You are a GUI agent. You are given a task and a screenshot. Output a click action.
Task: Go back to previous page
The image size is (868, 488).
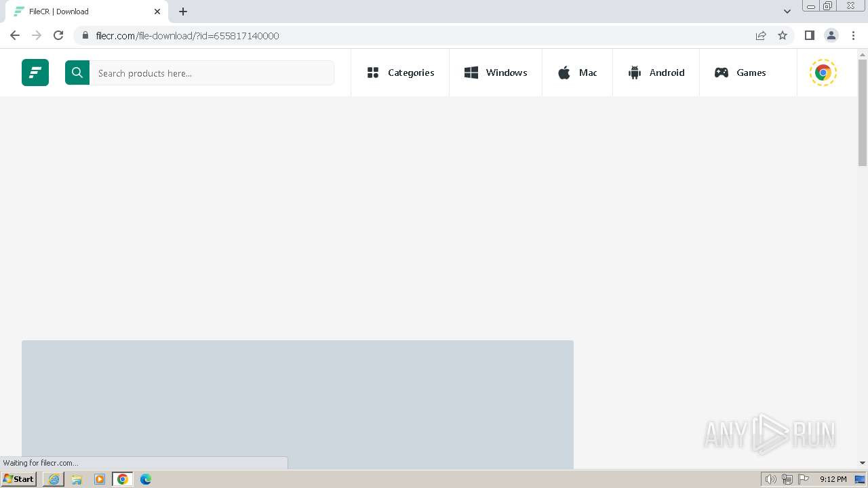pos(15,35)
